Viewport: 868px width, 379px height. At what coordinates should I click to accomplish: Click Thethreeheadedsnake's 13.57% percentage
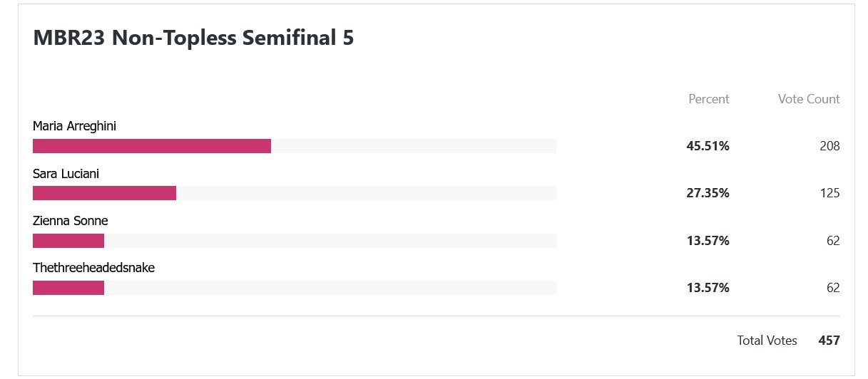pyautogui.click(x=708, y=288)
